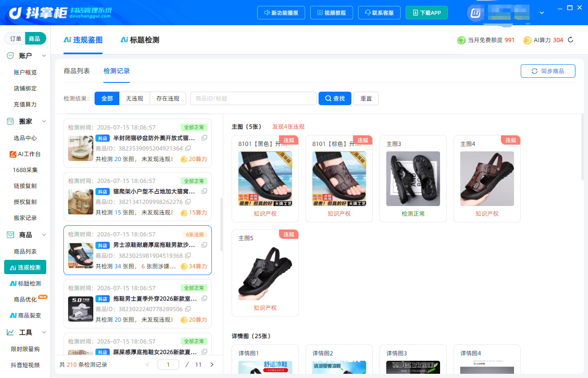Image resolution: width=588 pixels, height=378 pixels.
Task: Go to next page of records
Action: tap(212, 365)
